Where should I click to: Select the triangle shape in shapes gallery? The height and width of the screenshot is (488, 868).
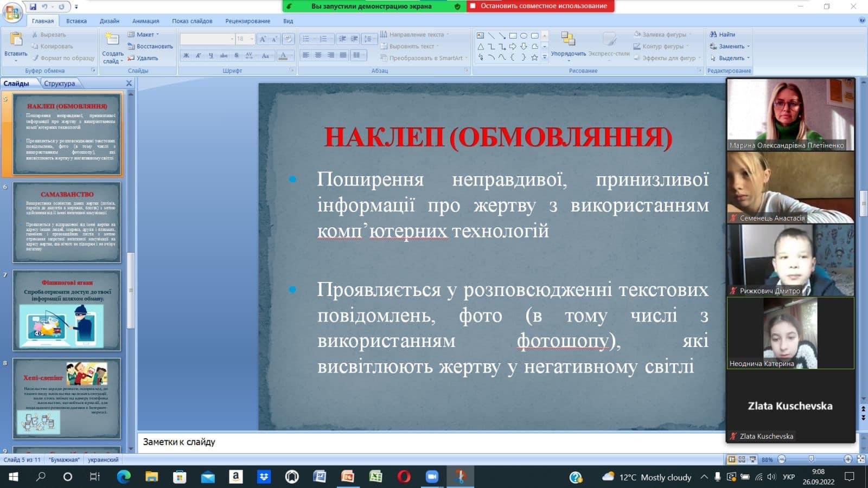(x=481, y=47)
